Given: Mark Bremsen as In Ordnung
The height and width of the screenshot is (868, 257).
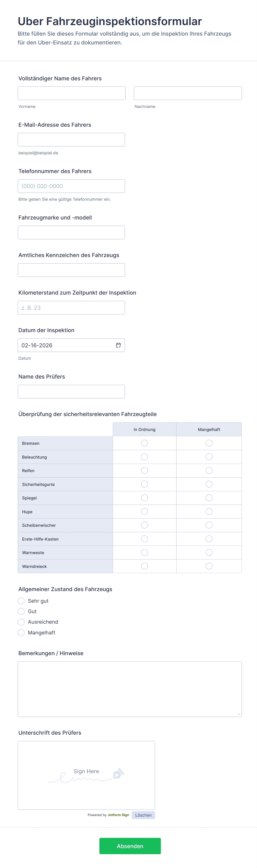Looking at the screenshot, I should tap(144, 443).
